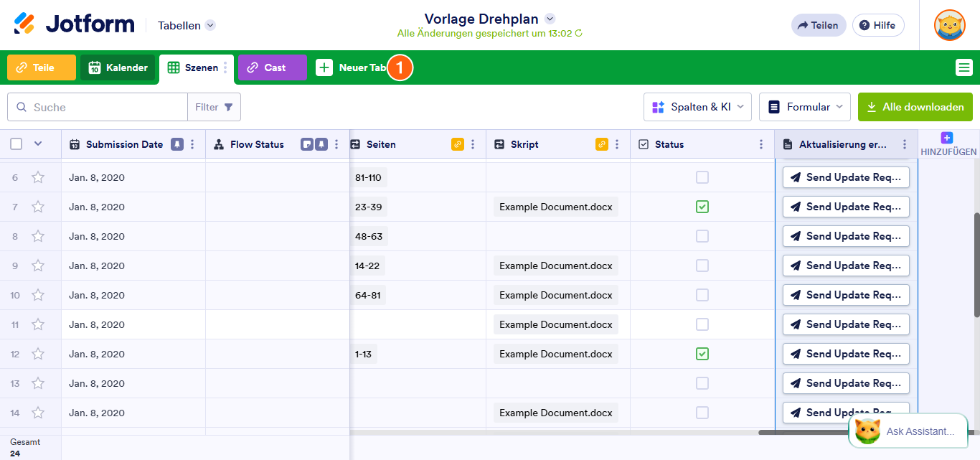Expand the Tabellen dropdown
This screenshot has height=460, width=980.
pos(210,25)
